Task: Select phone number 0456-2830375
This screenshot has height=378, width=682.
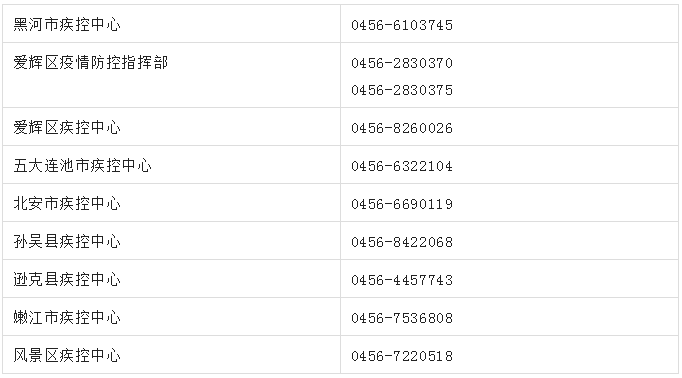Action: (x=402, y=90)
